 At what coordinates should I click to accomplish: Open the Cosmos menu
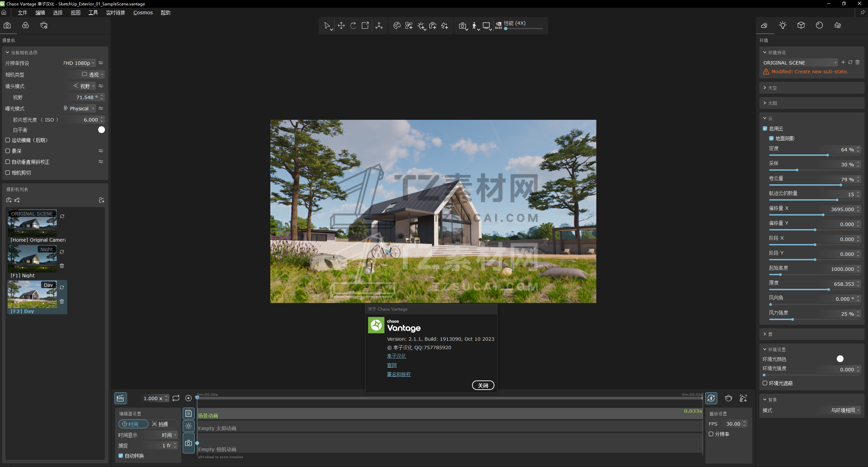pos(143,13)
